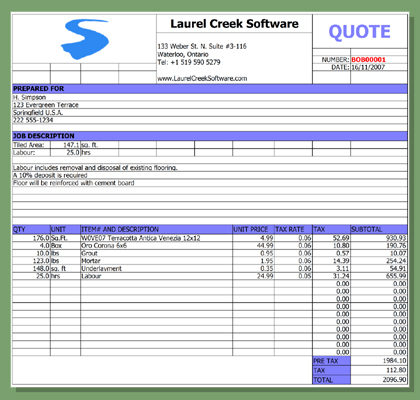
Task: Click the total tax amount 112.80
Action: 379,370
